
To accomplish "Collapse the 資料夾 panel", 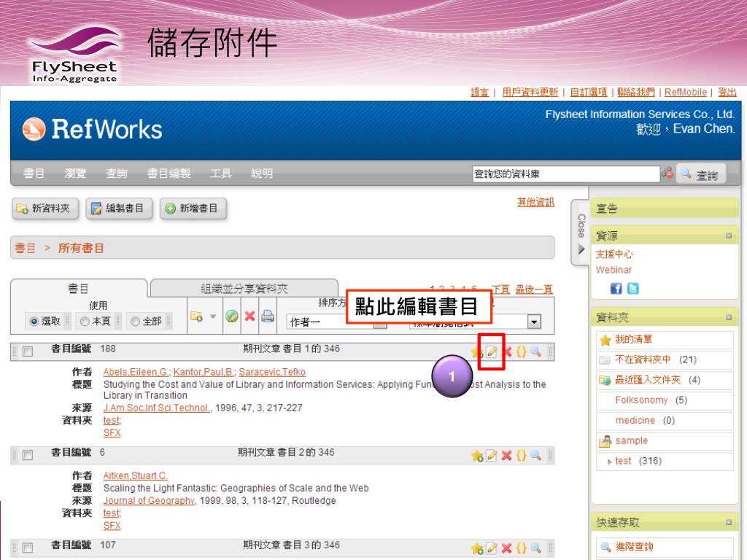I will click(x=729, y=317).
